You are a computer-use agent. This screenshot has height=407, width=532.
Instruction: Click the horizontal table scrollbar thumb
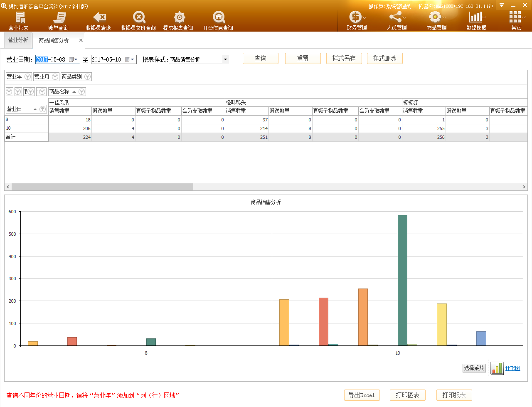(x=102, y=187)
